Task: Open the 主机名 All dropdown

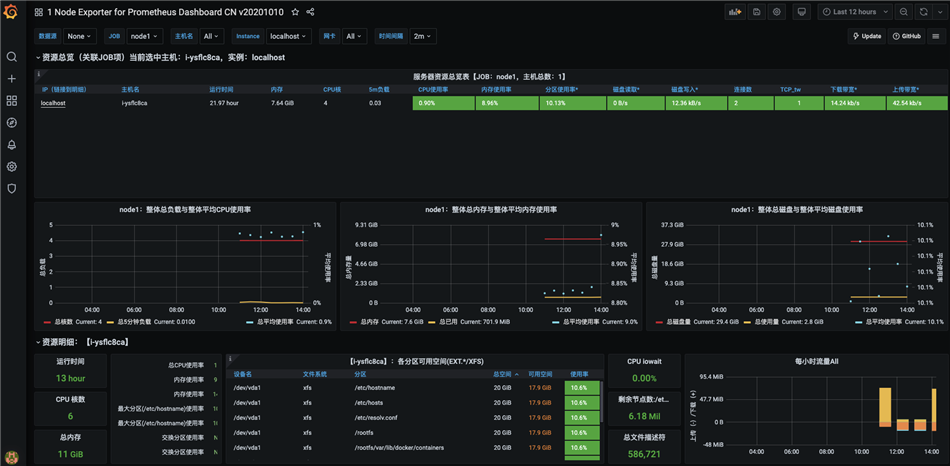Action: [211, 36]
